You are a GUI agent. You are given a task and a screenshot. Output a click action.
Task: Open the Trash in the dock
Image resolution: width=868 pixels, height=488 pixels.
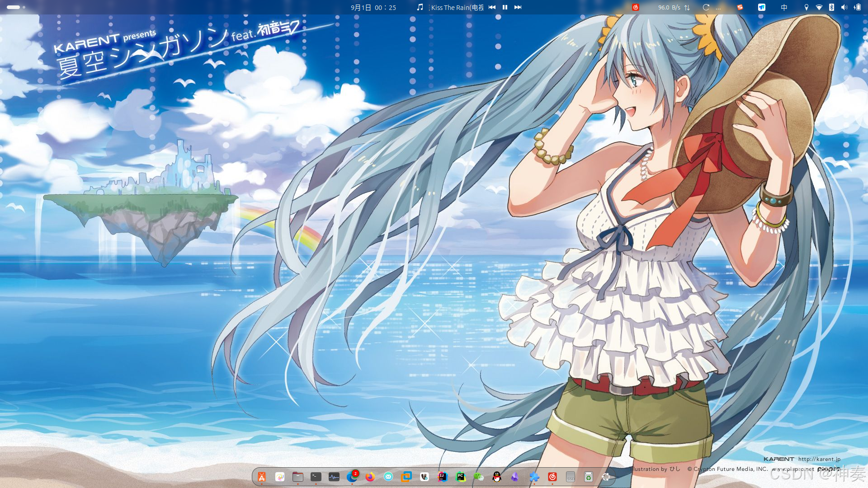pyautogui.click(x=588, y=477)
